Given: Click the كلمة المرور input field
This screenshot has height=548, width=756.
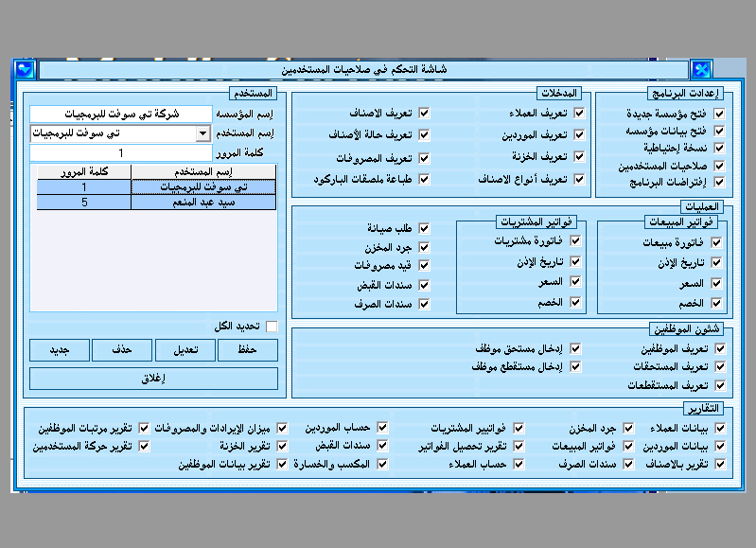Looking at the screenshot, I should tap(120, 153).
